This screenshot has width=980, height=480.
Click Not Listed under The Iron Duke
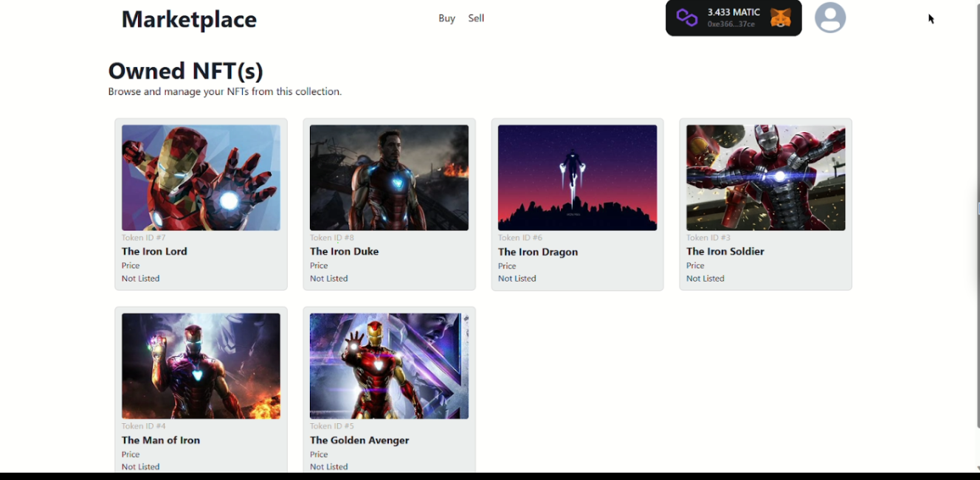(x=328, y=279)
